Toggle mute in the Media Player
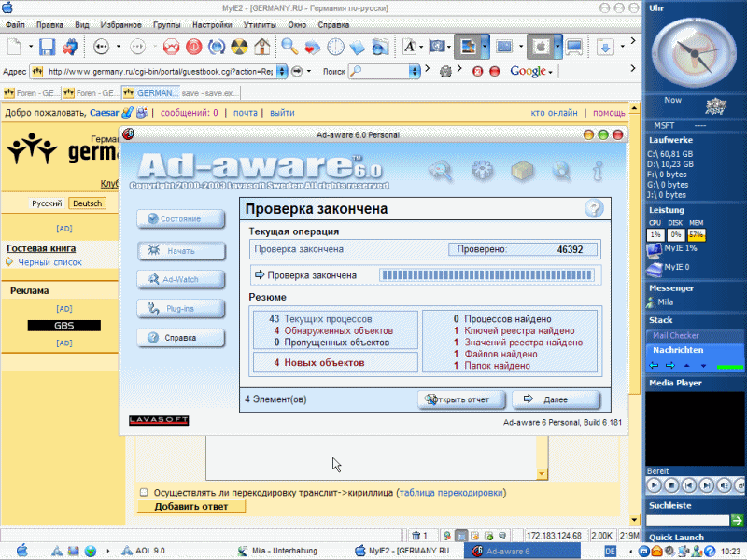This screenshot has height=560, width=747. click(x=725, y=485)
